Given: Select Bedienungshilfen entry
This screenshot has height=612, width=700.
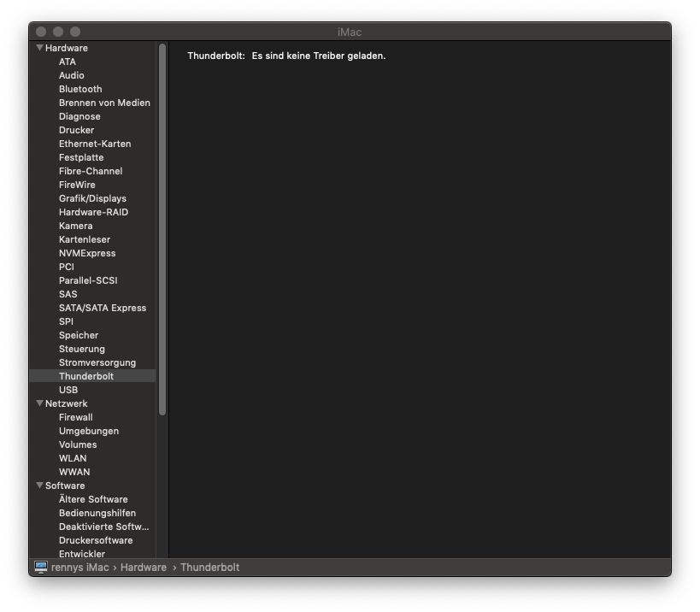Looking at the screenshot, I should (97, 514).
